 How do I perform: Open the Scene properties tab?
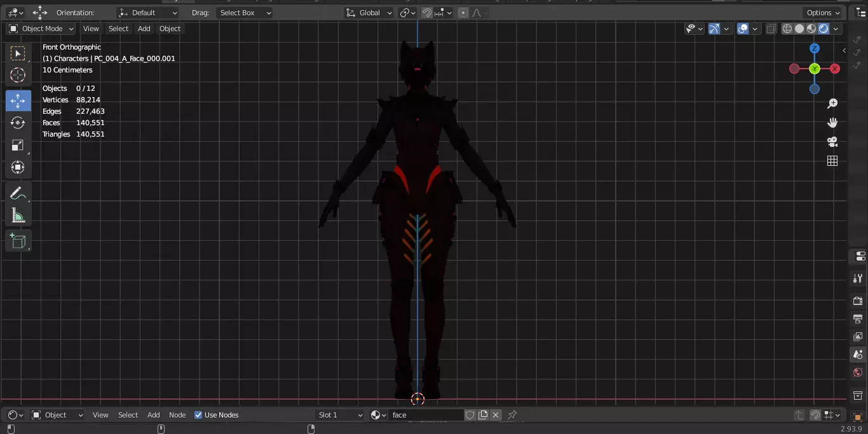[858, 355]
